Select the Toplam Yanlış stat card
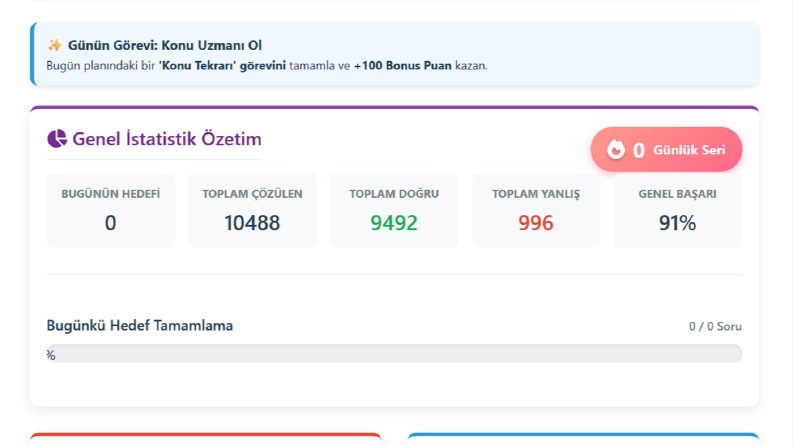Image resolution: width=793 pixels, height=446 pixels. click(x=536, y=210)
